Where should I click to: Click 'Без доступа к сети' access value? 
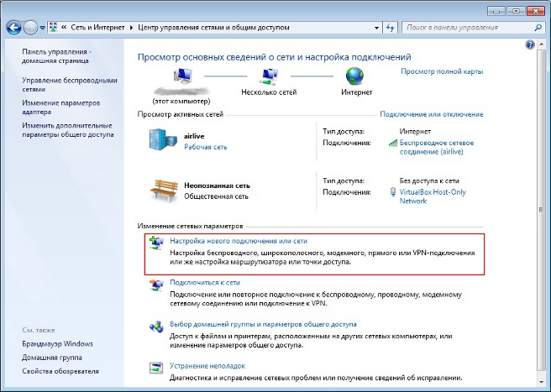[429, 181]
